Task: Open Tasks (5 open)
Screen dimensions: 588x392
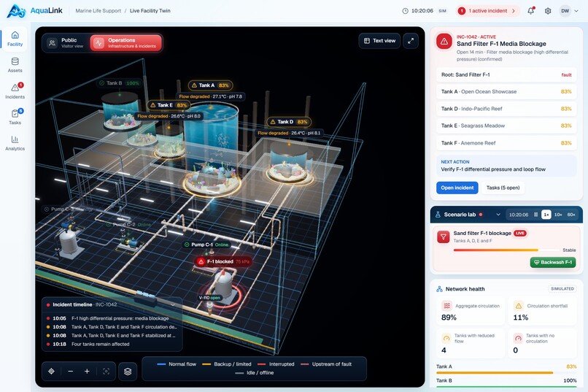Action: [x=503, y=188]
